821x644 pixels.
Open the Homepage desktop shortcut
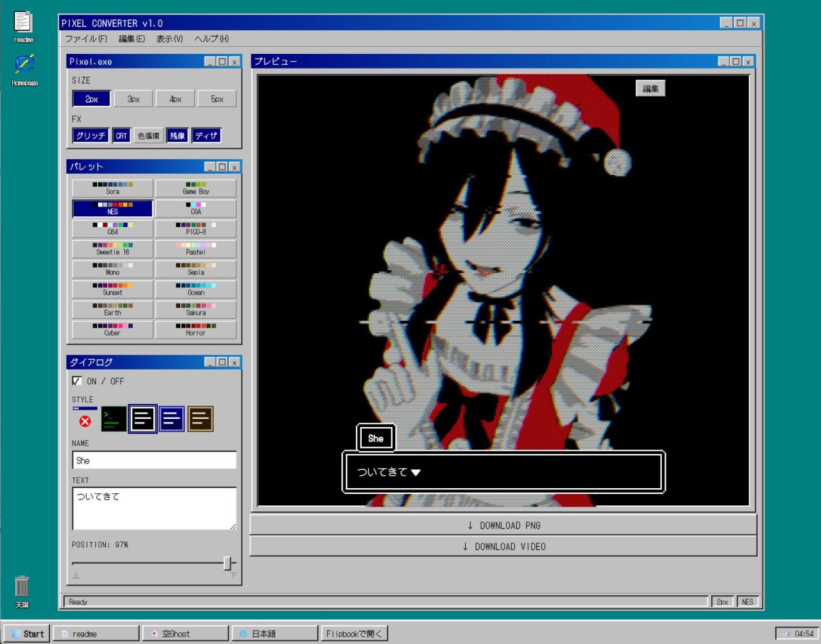point(24,71)
